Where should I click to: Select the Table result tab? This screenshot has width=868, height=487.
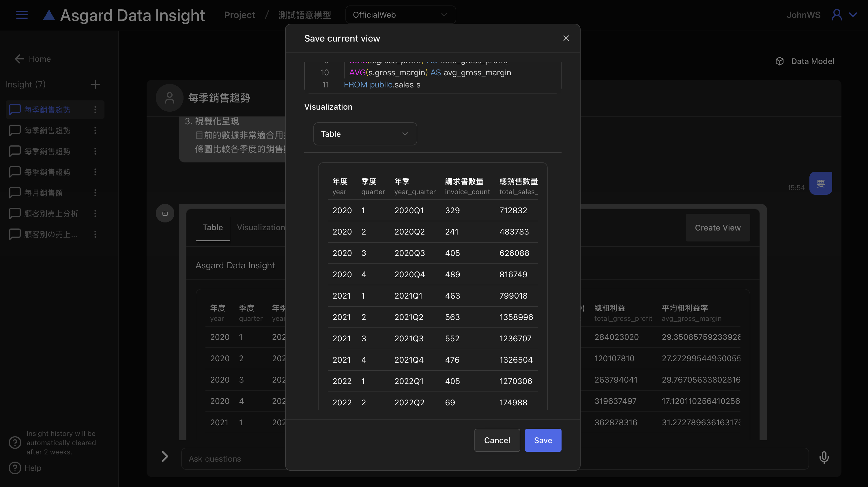(213, 227)
